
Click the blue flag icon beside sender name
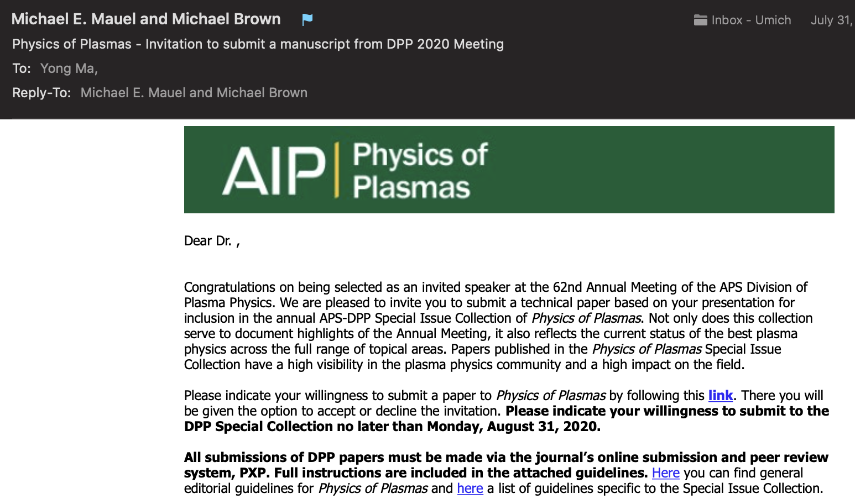307,20
